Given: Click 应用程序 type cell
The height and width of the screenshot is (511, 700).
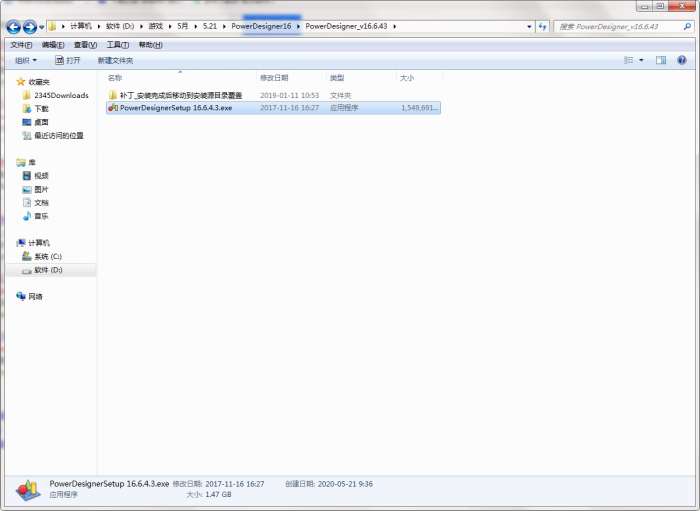Looking at the screenshot, I should point(344,108).
